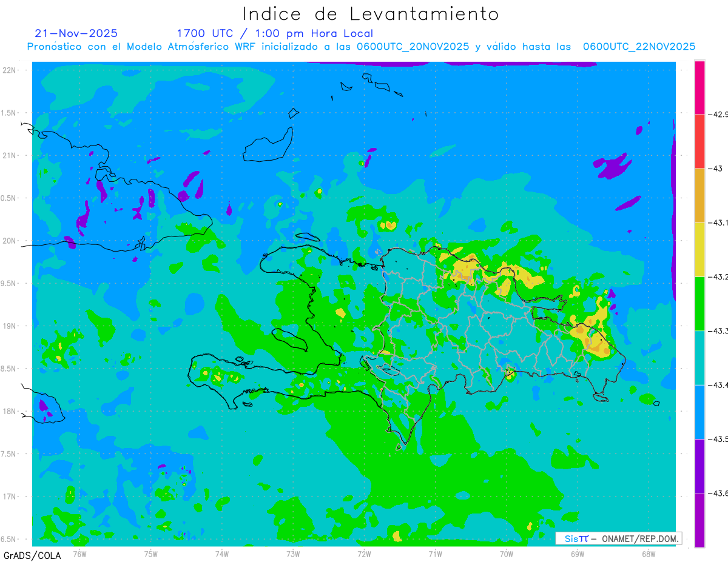The image size is (728, 562).
Task: Click the '74W' longitude label
Action: pyautogui.click(x=222, y=554)
